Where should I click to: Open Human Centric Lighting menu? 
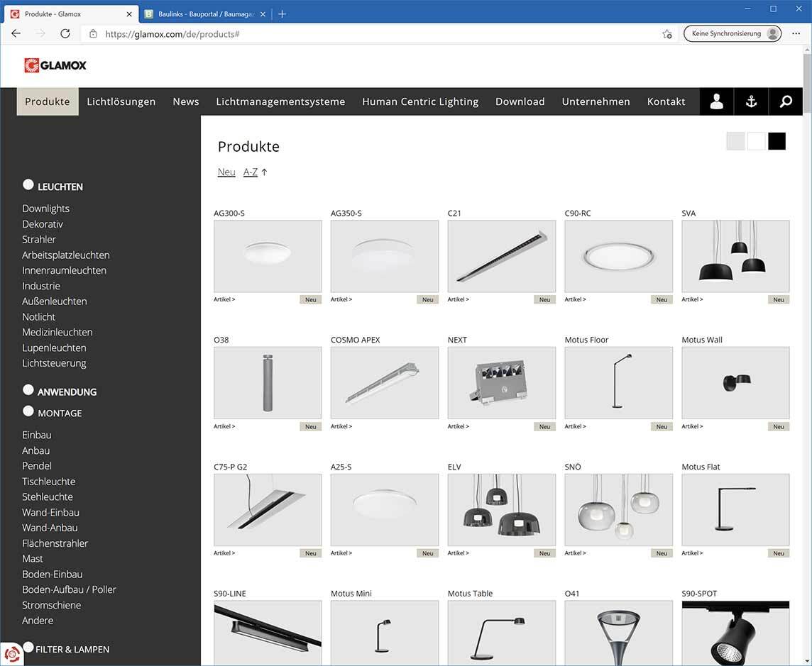click(420, 101)
